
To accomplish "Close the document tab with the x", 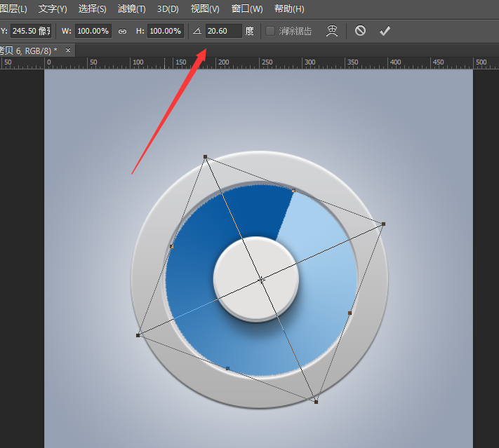I will 66,50.
